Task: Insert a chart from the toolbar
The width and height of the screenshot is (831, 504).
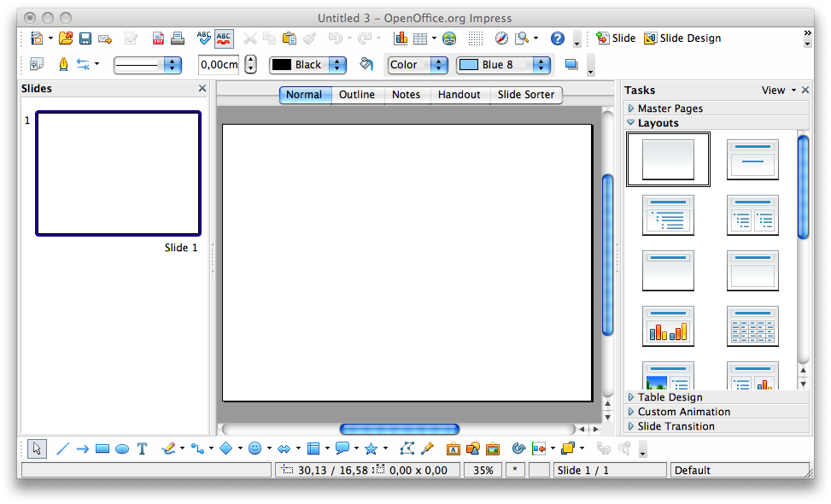Action: [400, 38]
